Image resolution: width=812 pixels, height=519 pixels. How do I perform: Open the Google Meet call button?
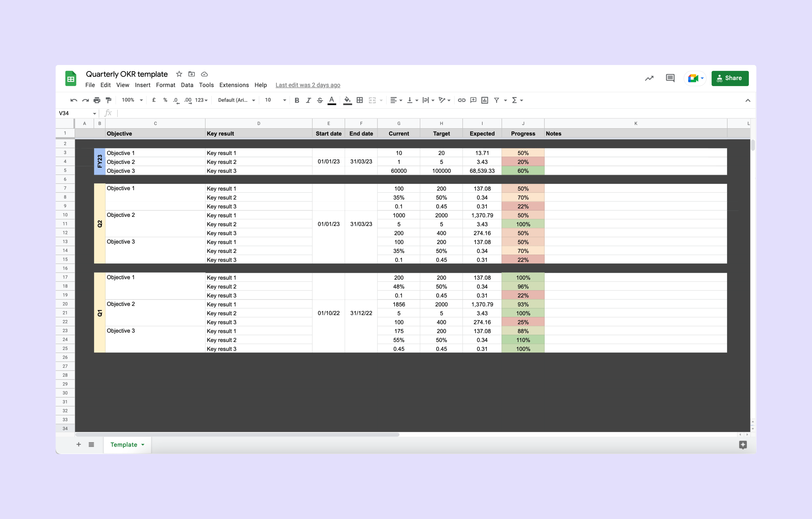(695, 78)
